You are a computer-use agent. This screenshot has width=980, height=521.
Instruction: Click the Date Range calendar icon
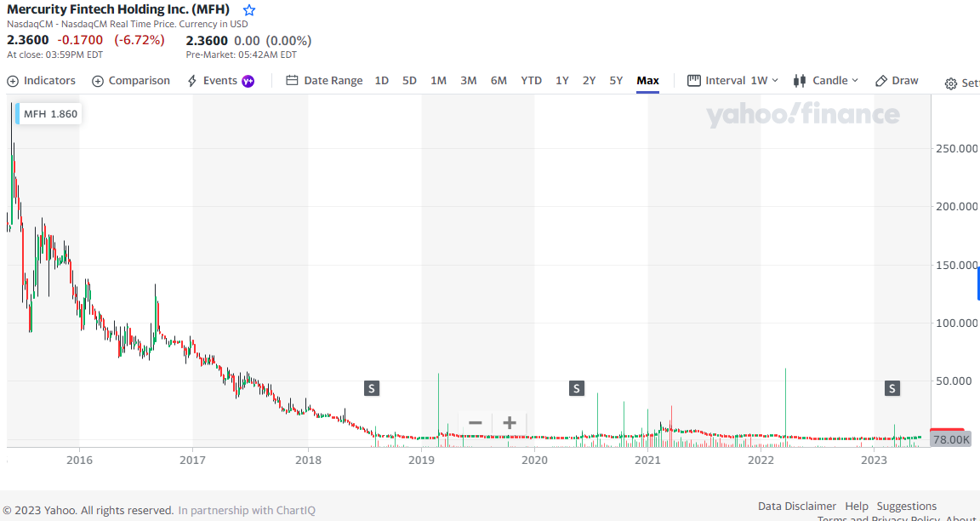[291, 81]
